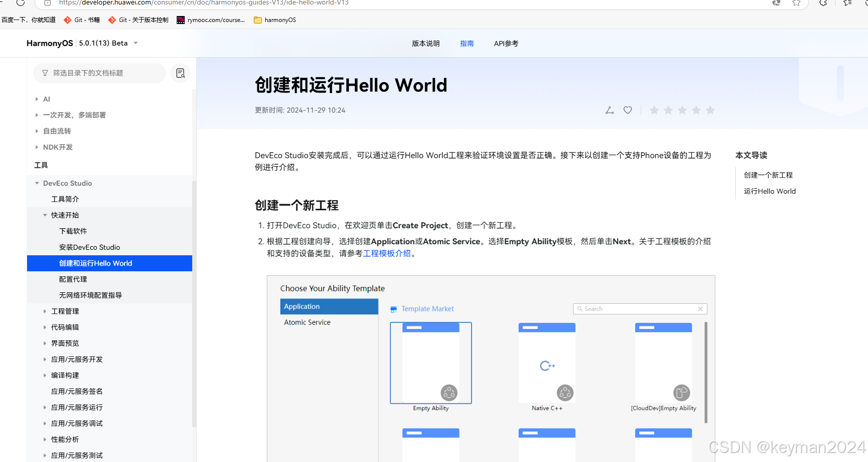
Task: Rate the article two stars
Action: point(668,110)
